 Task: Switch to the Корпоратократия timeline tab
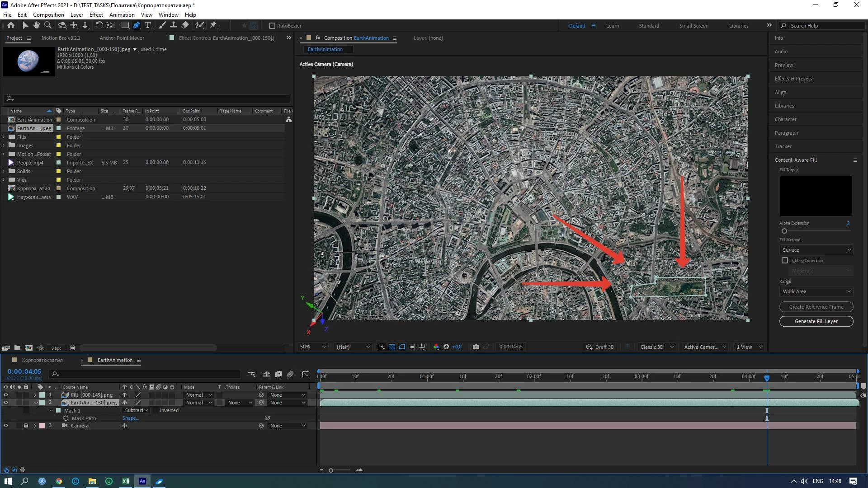[x=42, y=360]
